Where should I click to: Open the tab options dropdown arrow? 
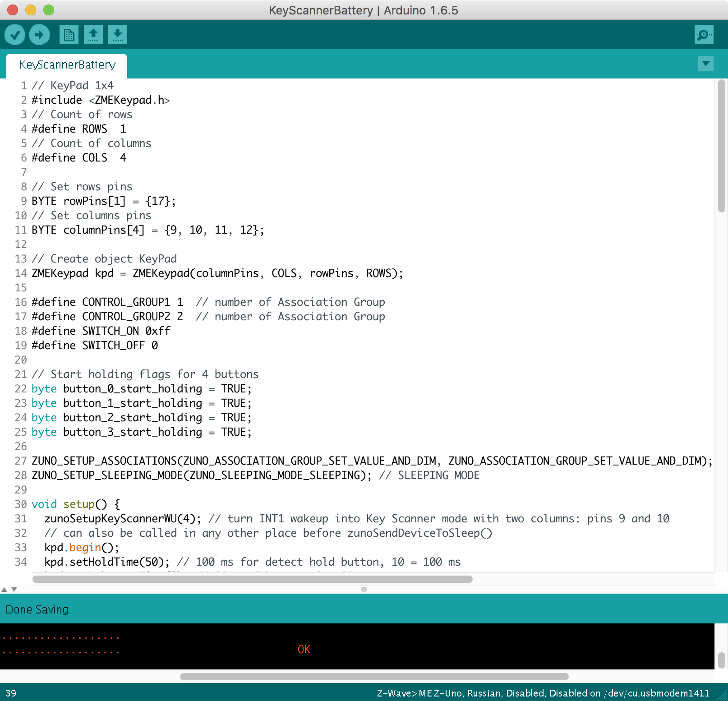pos(706,64)
